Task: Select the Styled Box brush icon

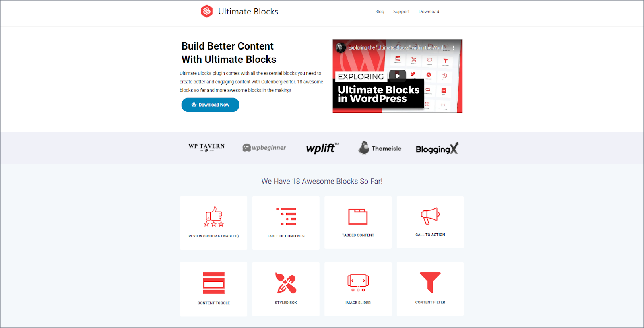Action: 286,283
